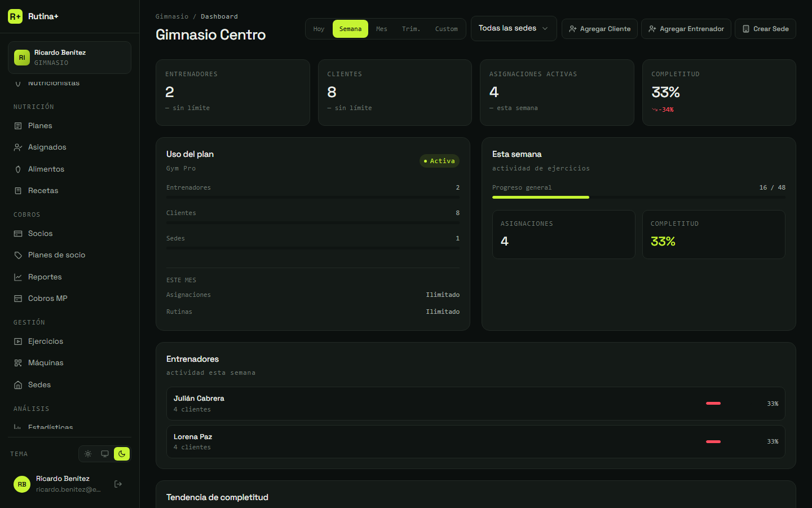The width and height of the screenshot is (812, 508).
Task: Click the Dashboard breadcrumb text
Action: coord(219,16)
